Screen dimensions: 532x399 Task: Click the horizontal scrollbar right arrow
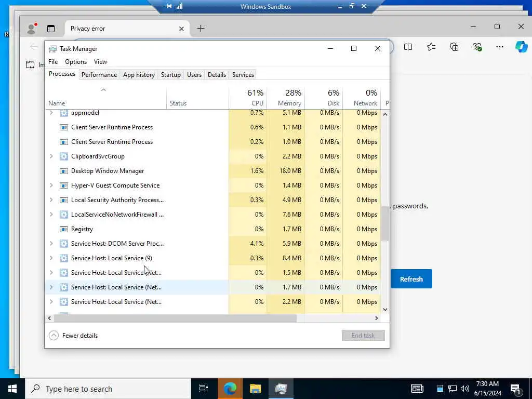[376, 318]
